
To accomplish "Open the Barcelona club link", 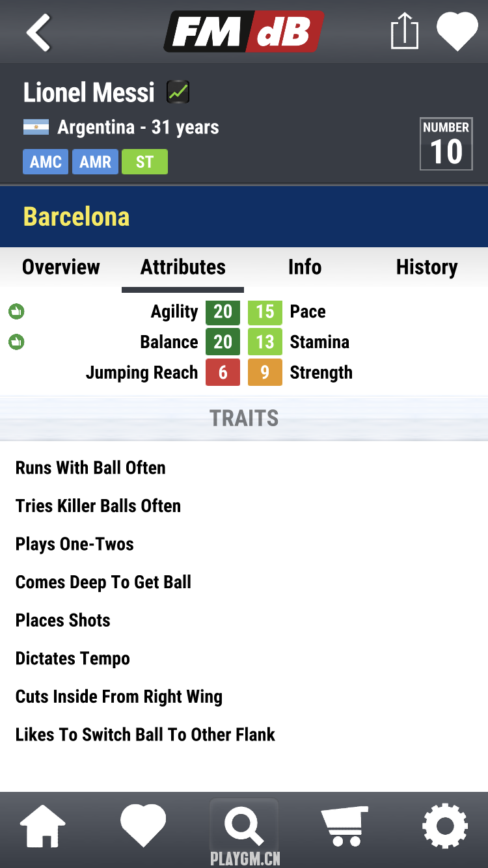I will [77, 217].
